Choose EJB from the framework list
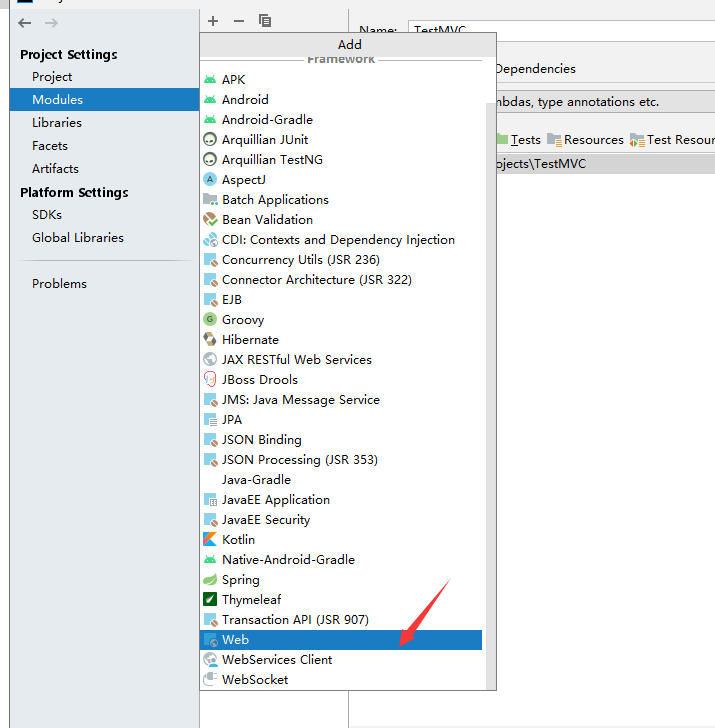The width and height of the screenshot is (715, 728). click(341, 299)
